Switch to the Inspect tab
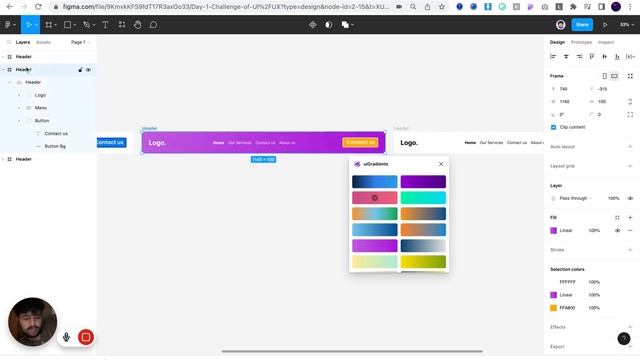 (606, 42)
